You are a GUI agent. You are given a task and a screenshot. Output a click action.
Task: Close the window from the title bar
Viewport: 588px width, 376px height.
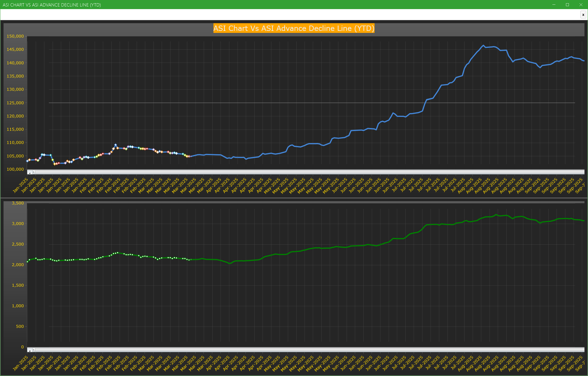(x=581, y=5)
